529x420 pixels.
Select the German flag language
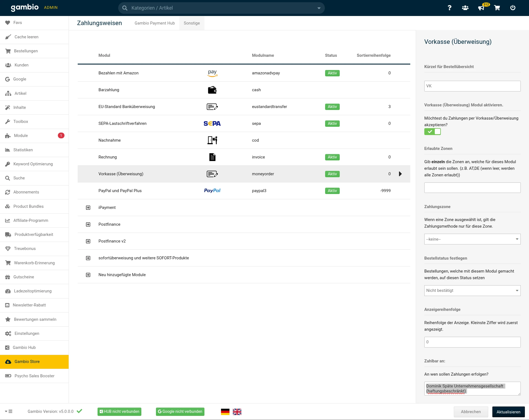225,412
